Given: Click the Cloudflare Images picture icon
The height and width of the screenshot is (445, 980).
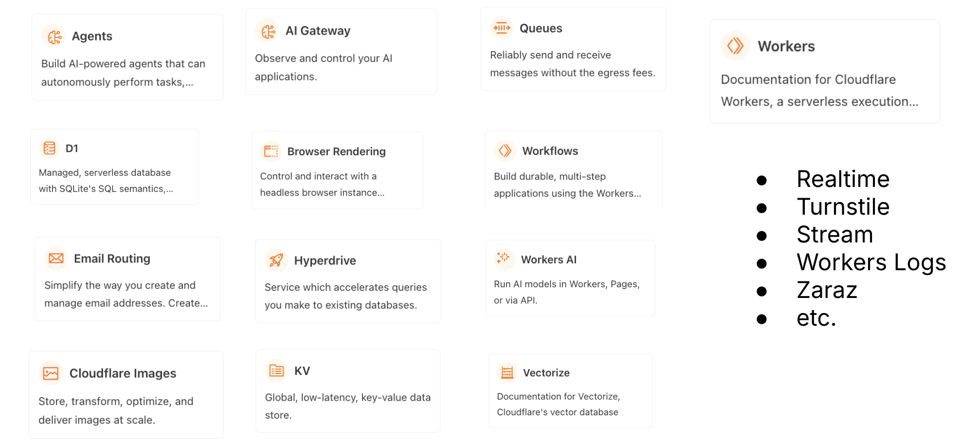Looking at the screenshot, I should tap(51, 373).
